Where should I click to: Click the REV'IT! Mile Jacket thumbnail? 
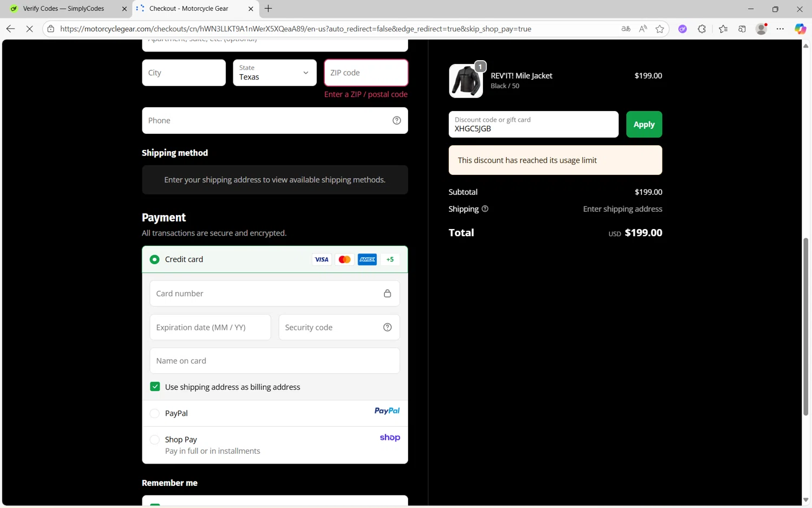pos(466,81)
